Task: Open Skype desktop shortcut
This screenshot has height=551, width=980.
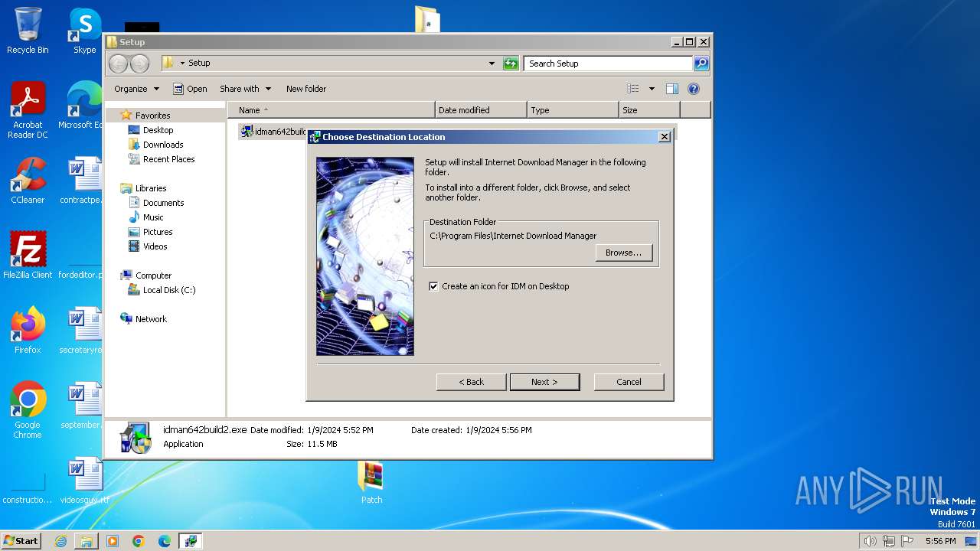Action: (84, 31)
